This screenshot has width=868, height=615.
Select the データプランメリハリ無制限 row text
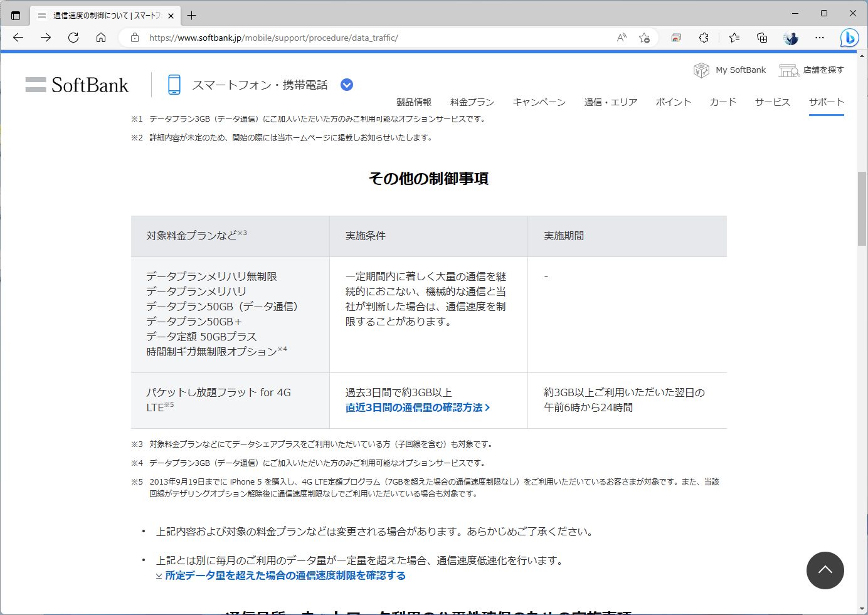click(211, 276)
